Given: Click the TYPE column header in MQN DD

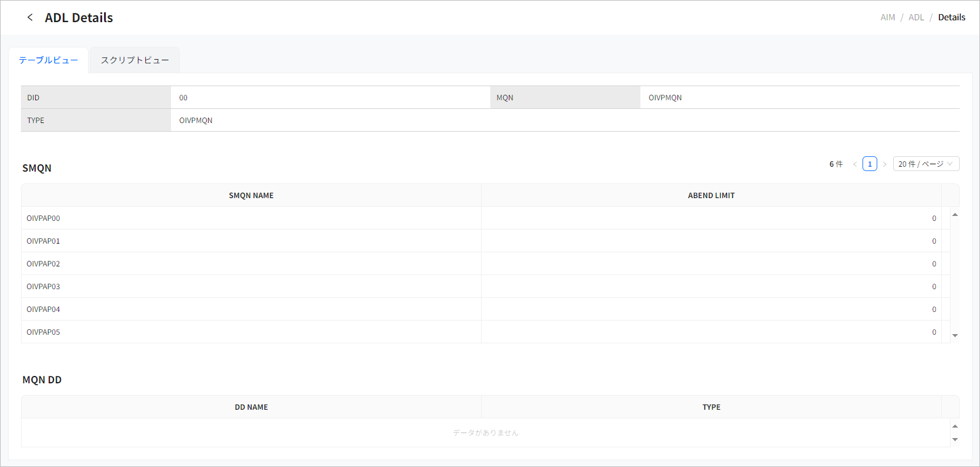Looking at the screenshot, I should pos(711,407).
